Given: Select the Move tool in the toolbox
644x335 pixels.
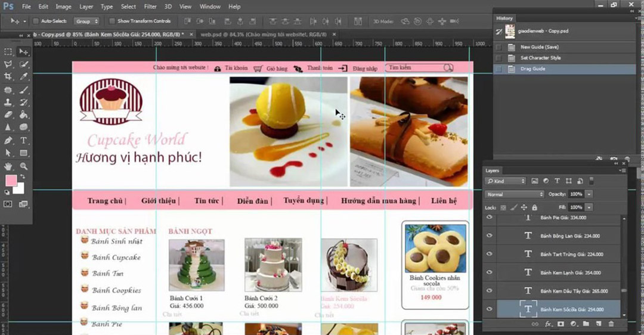Looking at the screenshot, I should tap(23, 52).
